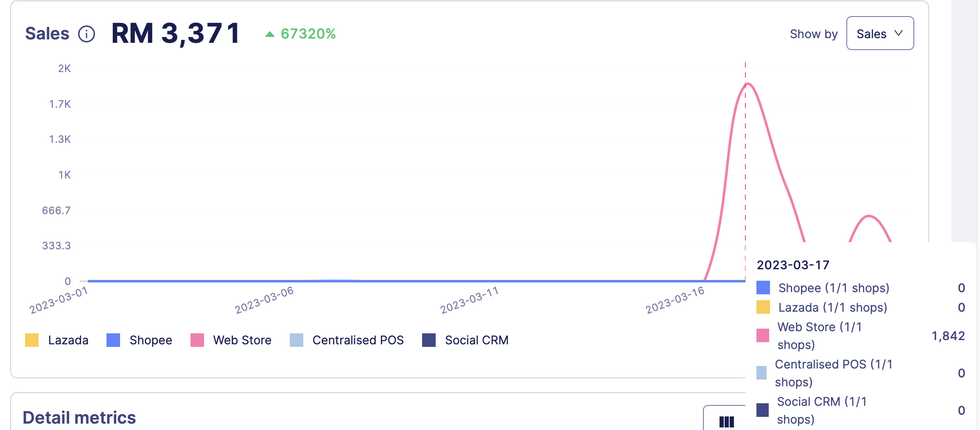Hide Web Store series via legend label
The width and height of the screenshot is (980, 430).
click(x=242, y=340)
